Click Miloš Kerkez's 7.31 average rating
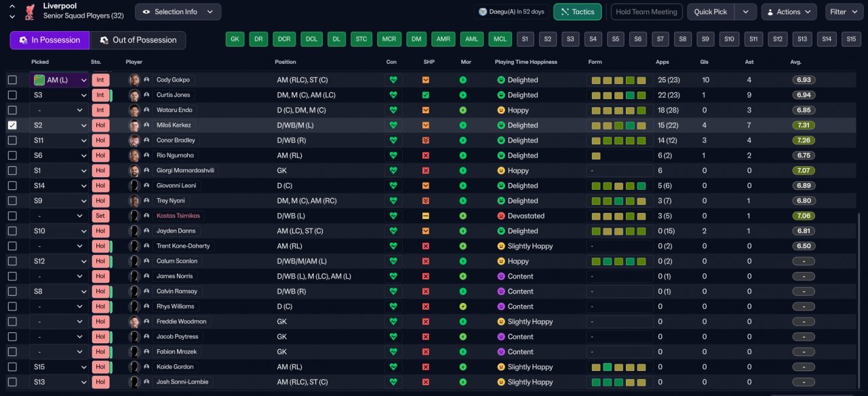The image size is (868, 396). tap(804, 125)
